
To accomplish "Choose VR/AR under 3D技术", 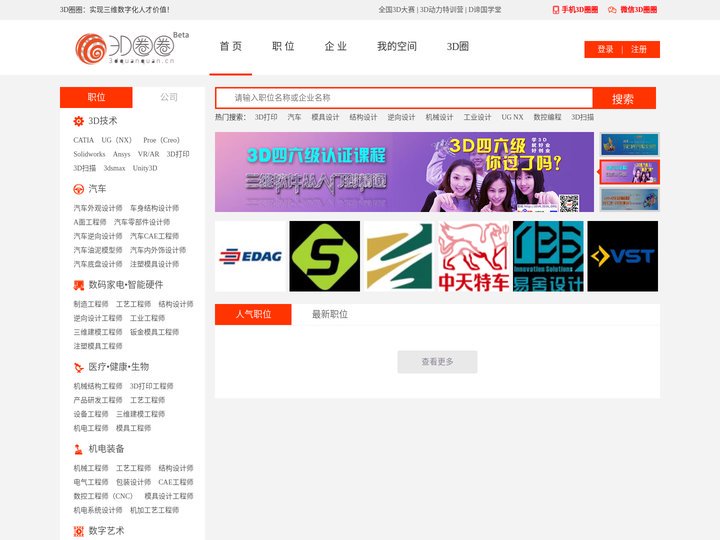I will [x=148, y=154].
